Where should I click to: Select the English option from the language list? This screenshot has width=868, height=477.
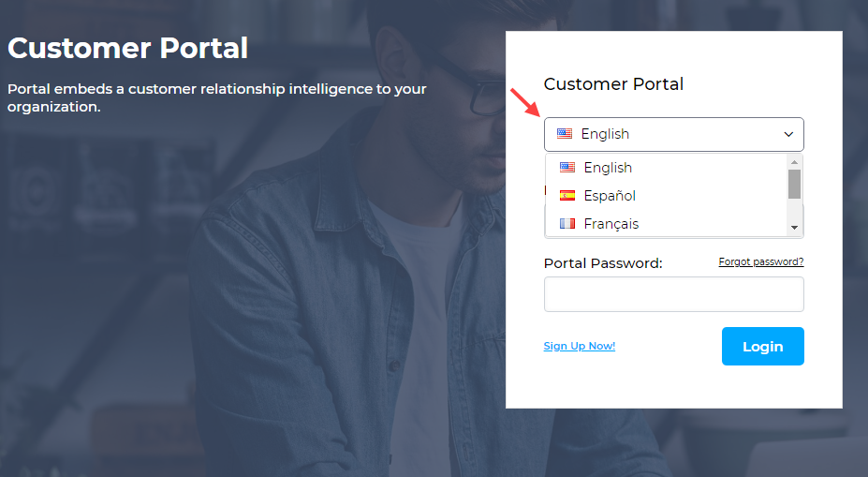tap(608, 168)
